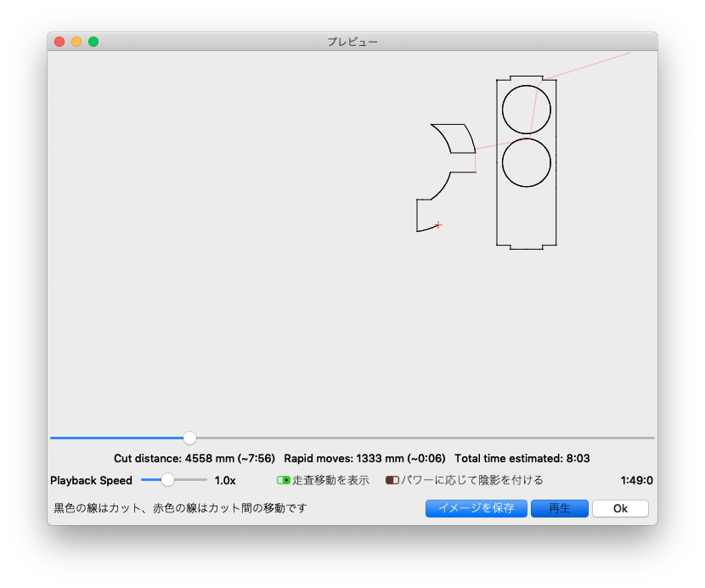Click the プレビュー window title
705x588 pixels.
coord(352,42)
